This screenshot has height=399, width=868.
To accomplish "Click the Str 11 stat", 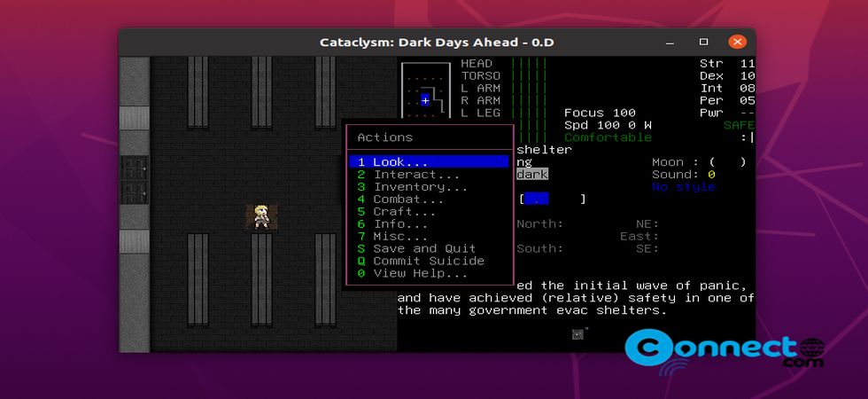I will 727,64.
